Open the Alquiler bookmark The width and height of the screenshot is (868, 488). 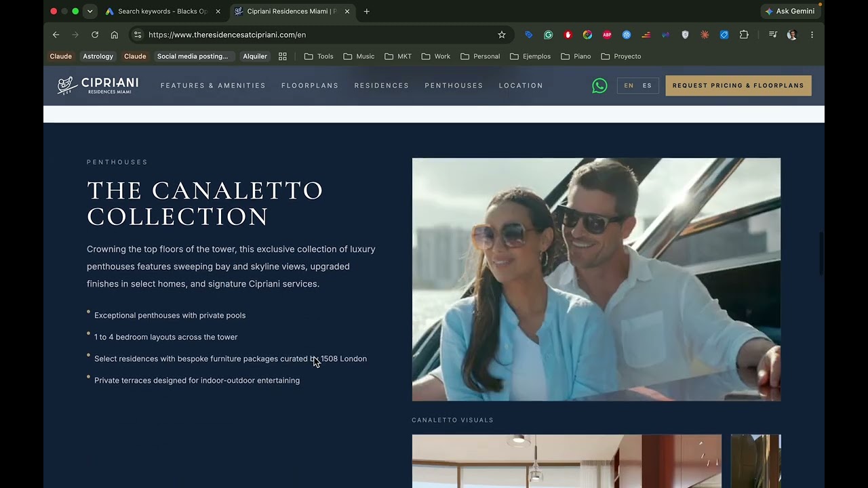coord(255,56)
